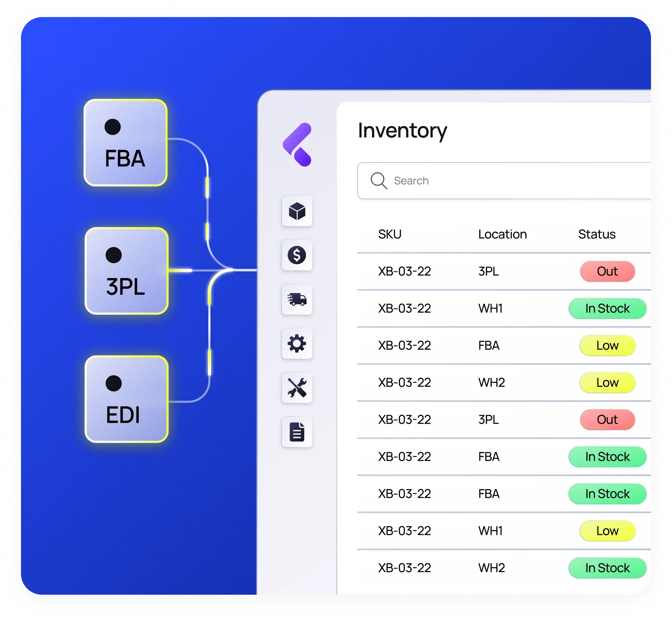Click the FBA location in the Low row
Image resolution: width=672 pixels, height=620 pixels.
pos(489,346)
